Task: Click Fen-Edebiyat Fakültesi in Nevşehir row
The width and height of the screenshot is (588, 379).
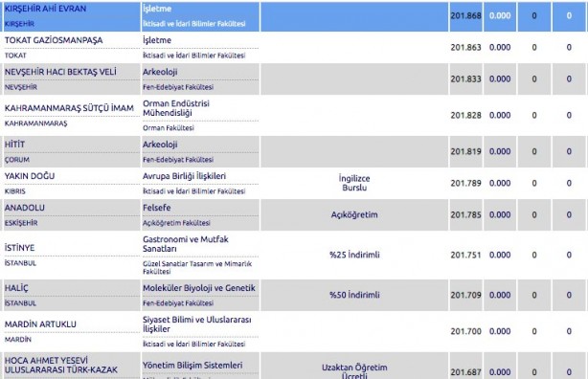Action: click(178, 87)
